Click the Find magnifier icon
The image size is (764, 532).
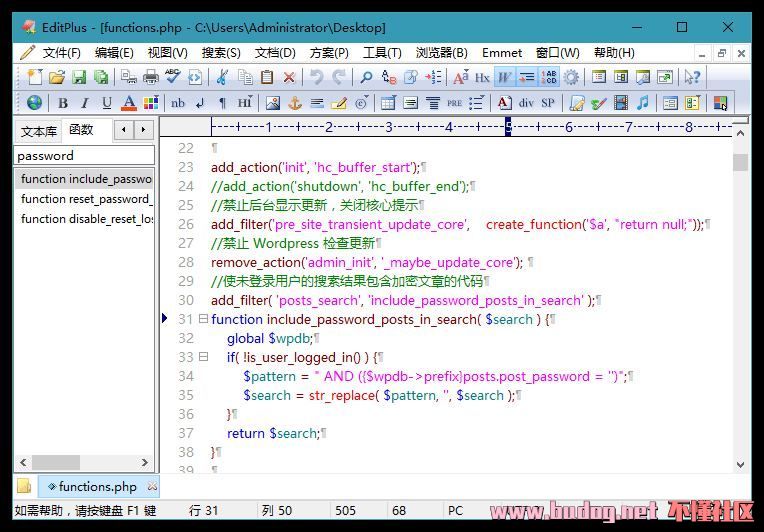pyautogui.click(x=366, y=77)
